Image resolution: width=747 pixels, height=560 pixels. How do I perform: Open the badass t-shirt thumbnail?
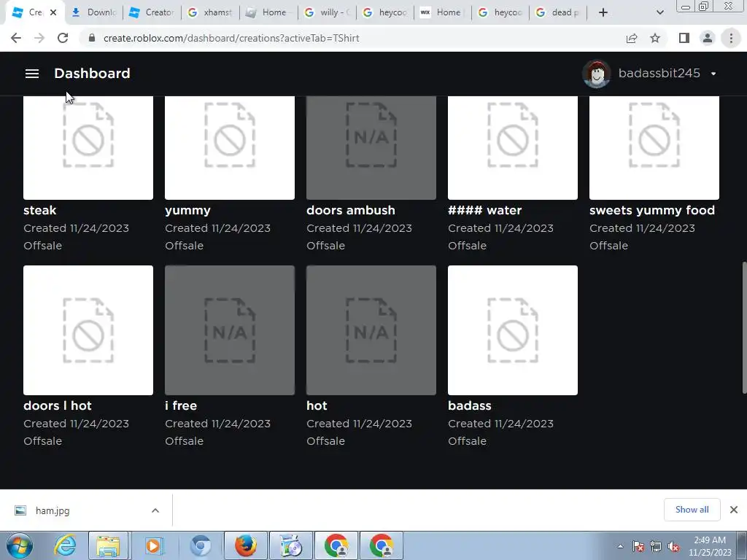tap(513, 330)
